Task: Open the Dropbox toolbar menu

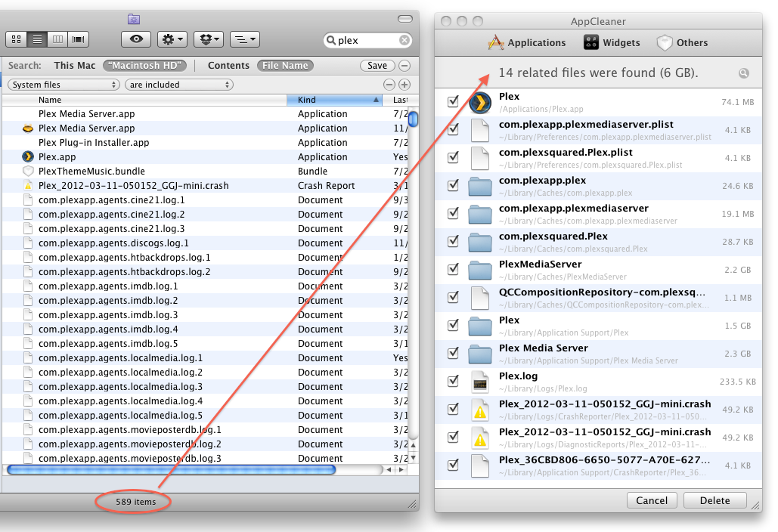Action: tap(209, 39)
